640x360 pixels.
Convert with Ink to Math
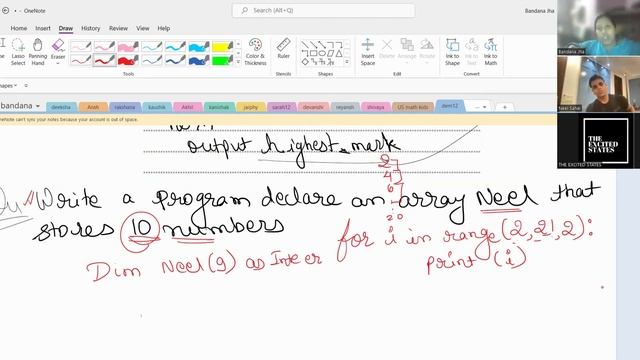tap(491, 52)
